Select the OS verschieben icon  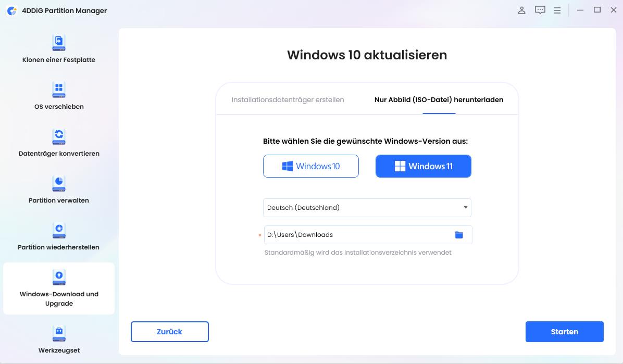(x=59, y=90)
